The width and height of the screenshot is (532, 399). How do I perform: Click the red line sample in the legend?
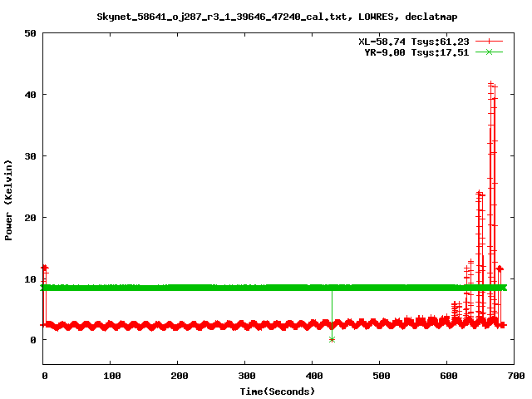pyautogui.click(x=489, y=42)
